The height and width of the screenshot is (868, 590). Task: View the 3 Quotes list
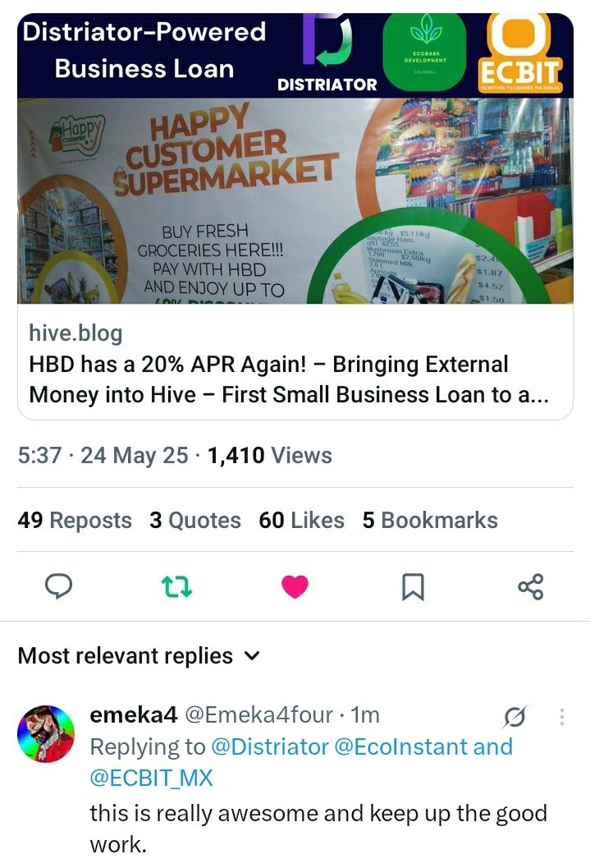(195, 521)
